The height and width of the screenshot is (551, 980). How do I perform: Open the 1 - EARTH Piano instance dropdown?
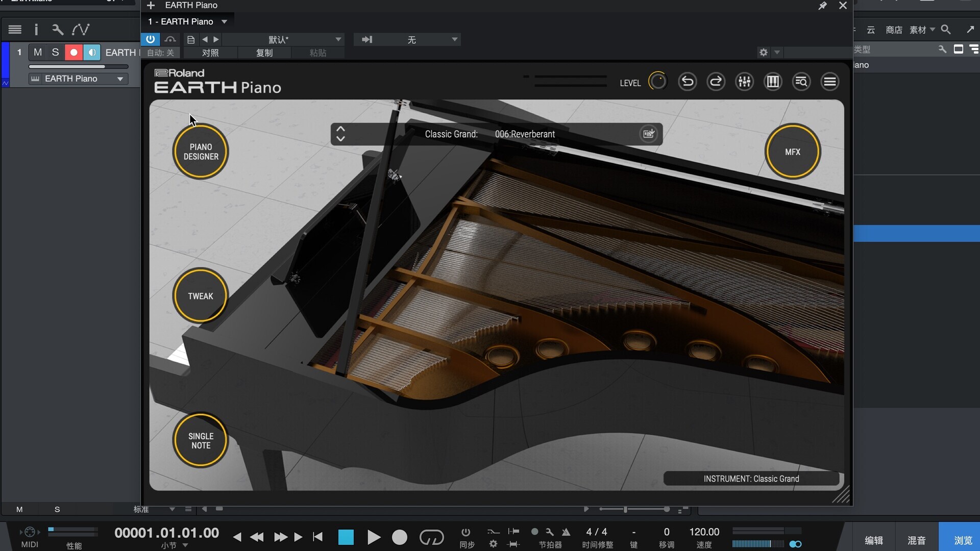point(187,21)
